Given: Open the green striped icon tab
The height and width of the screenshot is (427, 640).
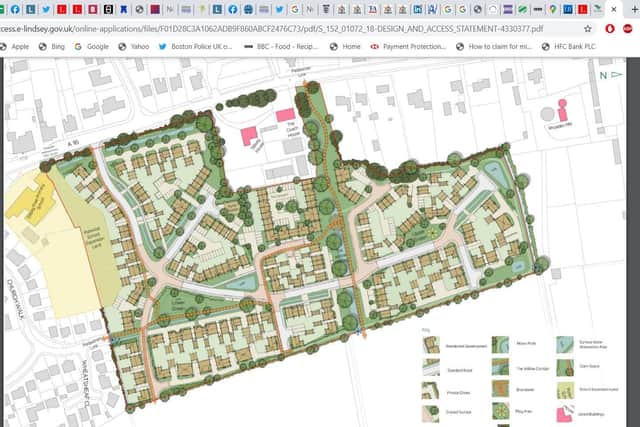Looking at the screenshot, I should 522,9.
